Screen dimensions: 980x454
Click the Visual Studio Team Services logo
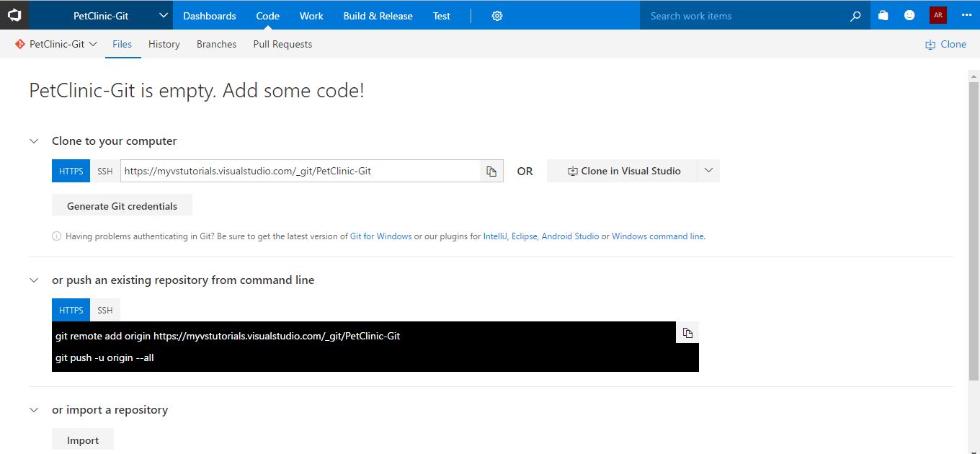14,15
